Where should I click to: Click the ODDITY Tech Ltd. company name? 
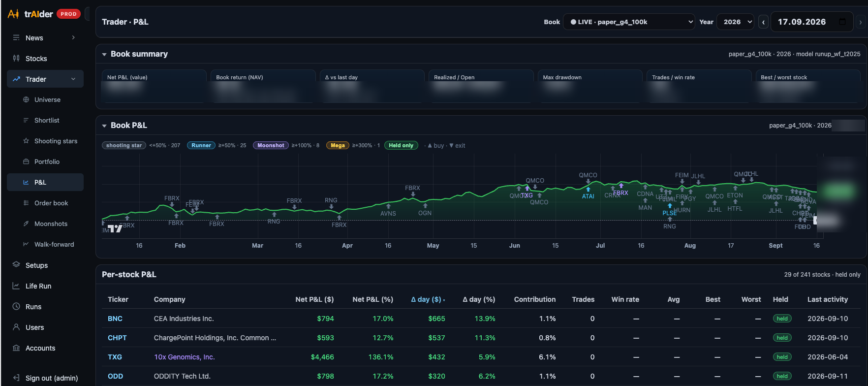pyautogui.click(x=182, y=376)
